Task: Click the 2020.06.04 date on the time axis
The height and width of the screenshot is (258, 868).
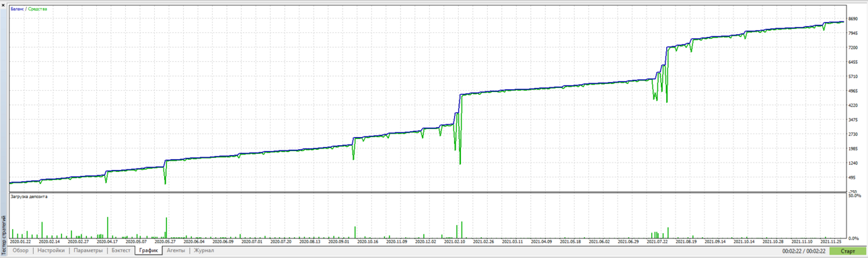Action: coord(194,242)
